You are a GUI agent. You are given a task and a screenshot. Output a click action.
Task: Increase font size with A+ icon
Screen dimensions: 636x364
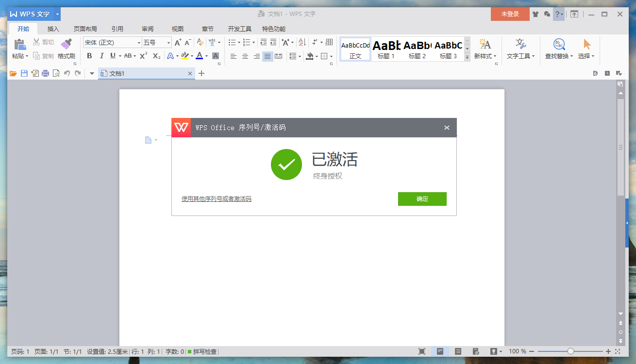178,43
